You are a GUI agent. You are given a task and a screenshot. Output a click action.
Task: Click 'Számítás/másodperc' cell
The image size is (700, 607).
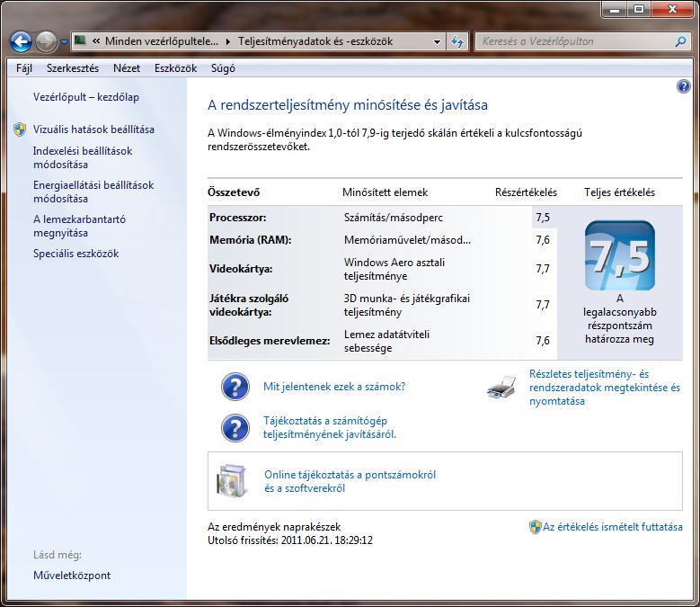click(394, 218)
